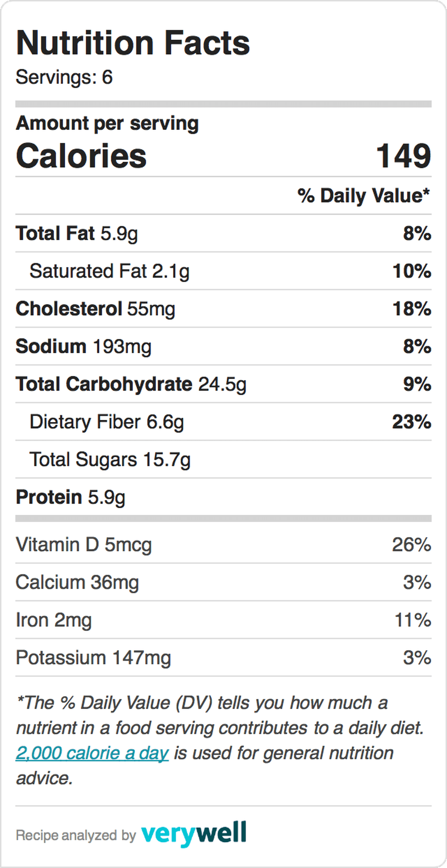Select the Potassium 147mg row

click(223, 658)
